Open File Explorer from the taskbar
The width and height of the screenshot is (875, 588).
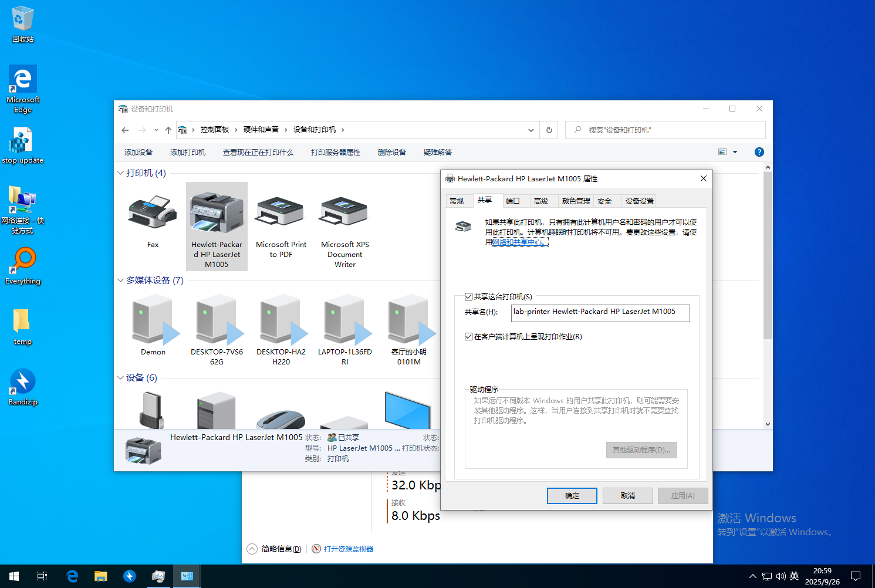pos(101,576)
